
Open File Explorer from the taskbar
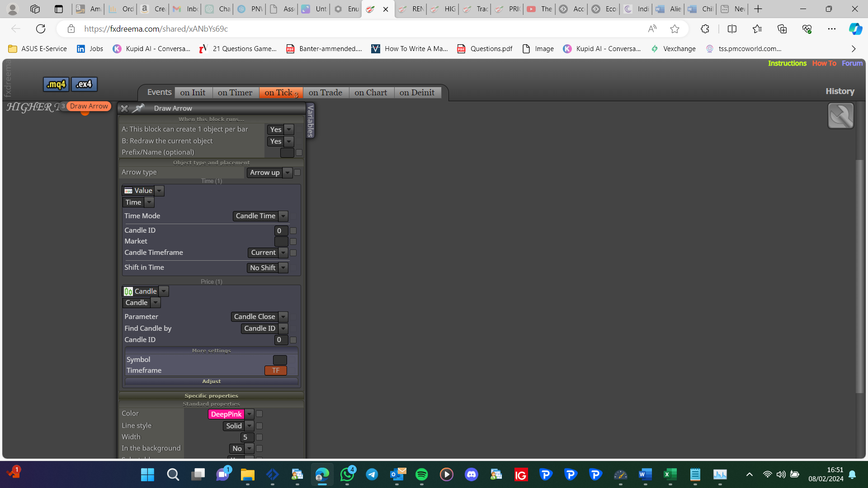pos(247,474)
